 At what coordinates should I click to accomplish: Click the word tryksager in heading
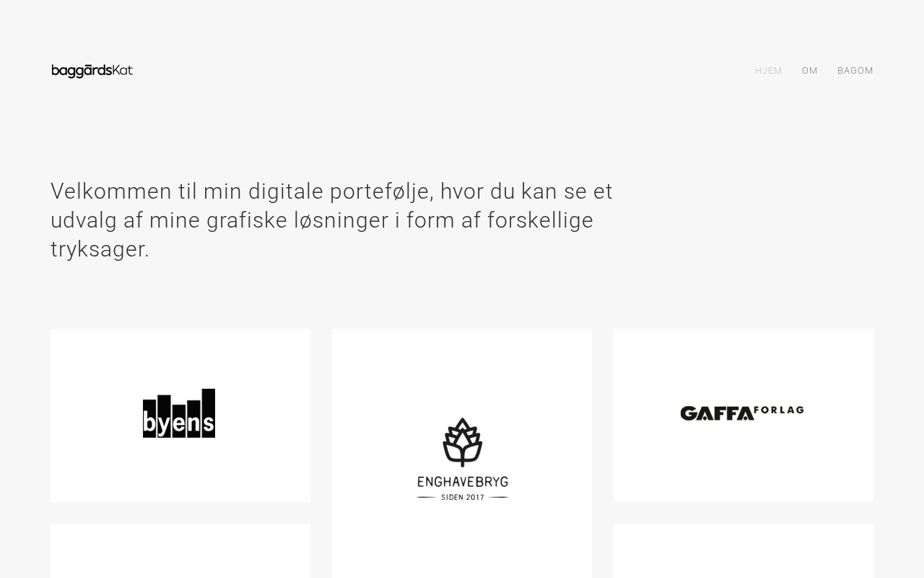[100, 250]
